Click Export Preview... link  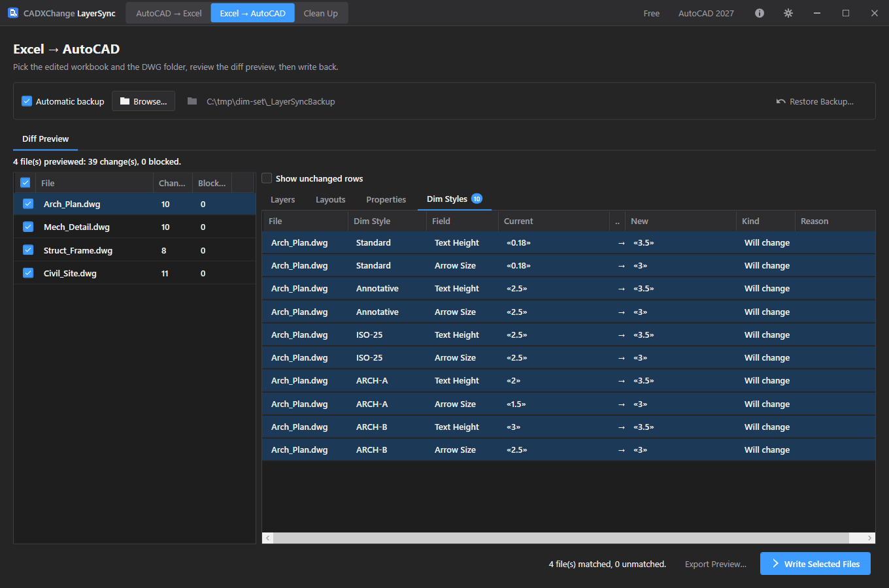coord(716,564)
